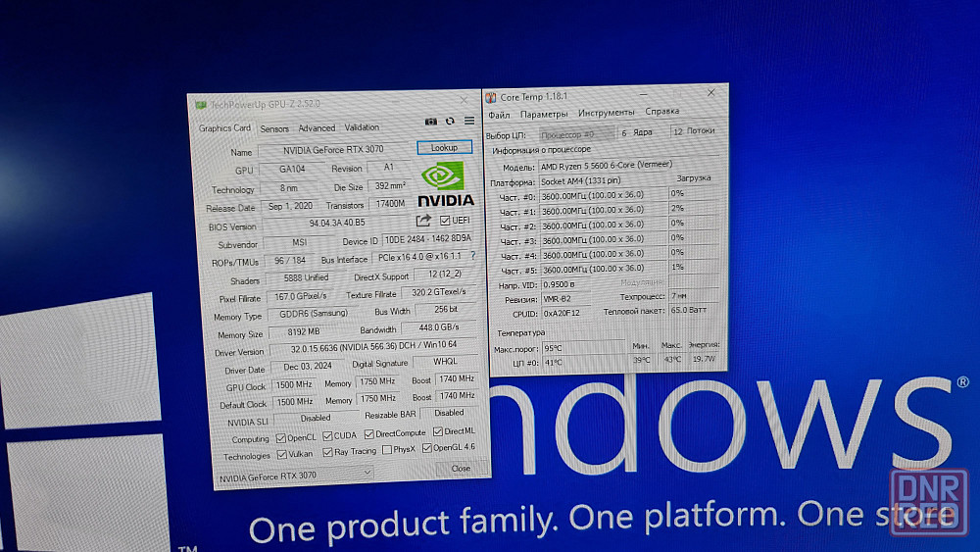Switch to the Advanced tab
980x552 pixels.
point(317,128)
